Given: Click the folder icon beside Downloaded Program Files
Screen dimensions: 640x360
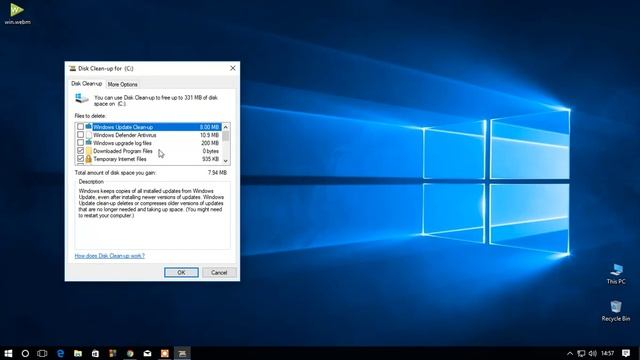Looking at the screenshot, I should pyautogui.click(x=89, y=151).
